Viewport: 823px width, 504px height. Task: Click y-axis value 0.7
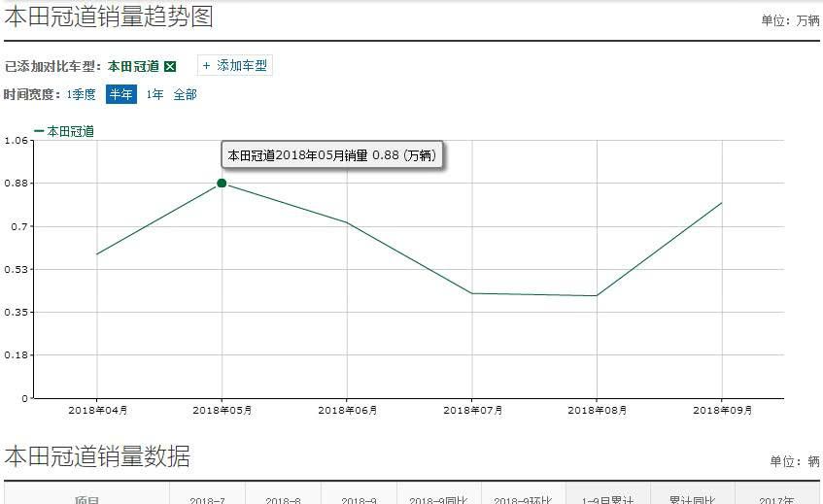tap(19, 226)
